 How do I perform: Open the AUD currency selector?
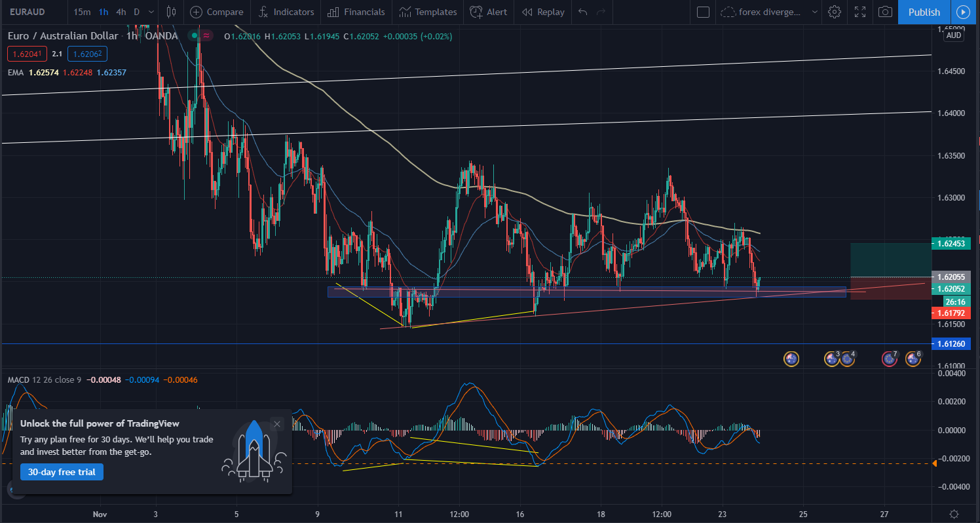954,35
